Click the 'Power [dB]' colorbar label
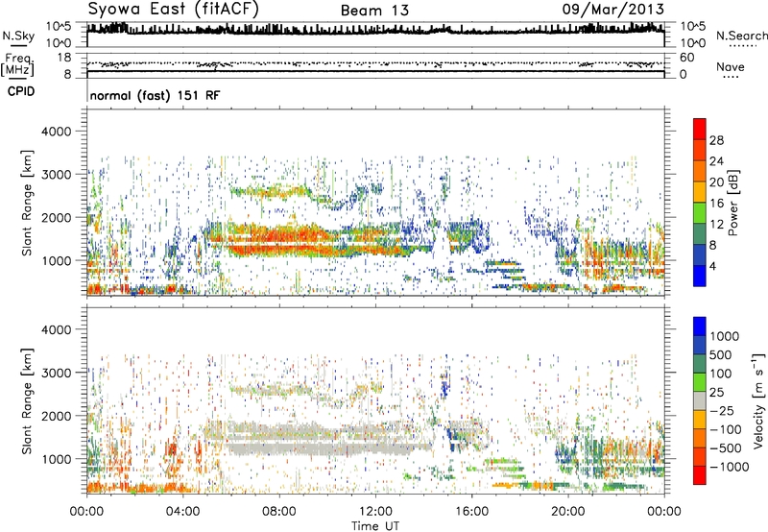The height and width of the screenshot is (532, 768). click(732, 203)
